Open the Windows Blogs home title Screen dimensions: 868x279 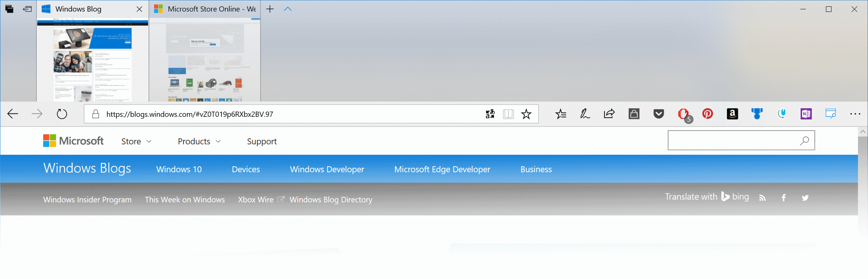click(87, 168)
